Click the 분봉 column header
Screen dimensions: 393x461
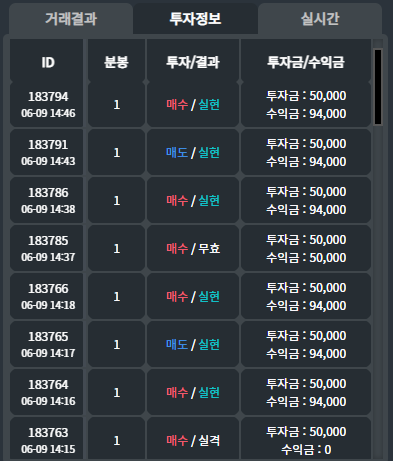tap(116, 62)
